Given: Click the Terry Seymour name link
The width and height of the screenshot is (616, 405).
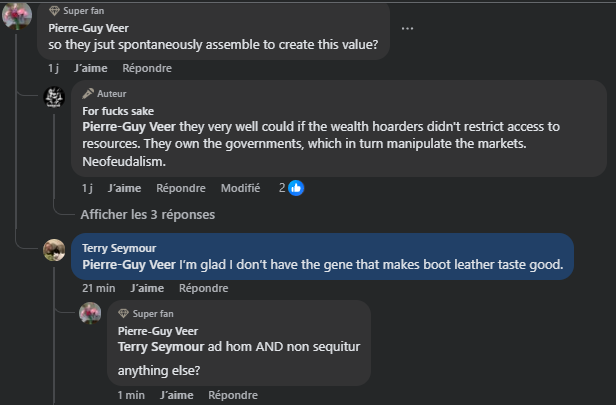Looking at the screenshot, I should [120, 247].
